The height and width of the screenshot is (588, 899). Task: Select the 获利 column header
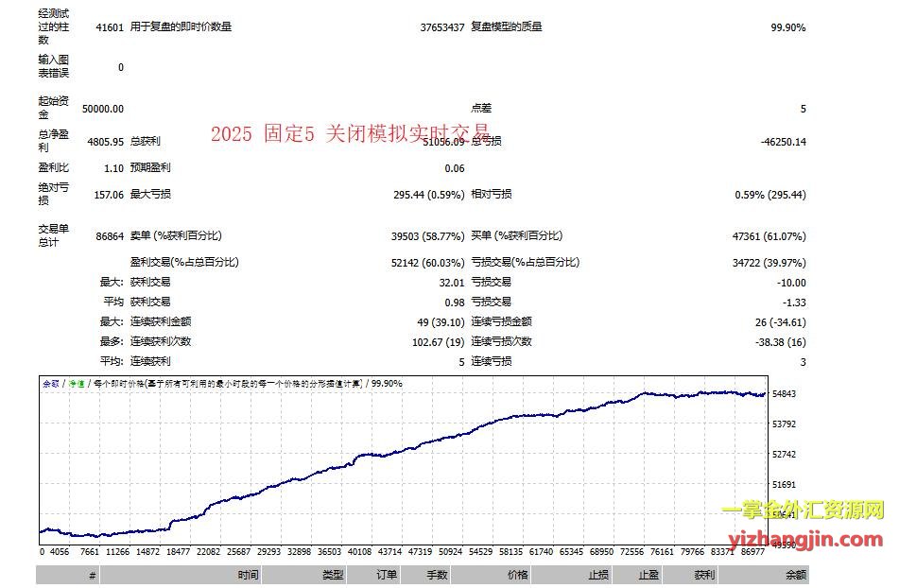pyautogui.click(x=704, y=575)
